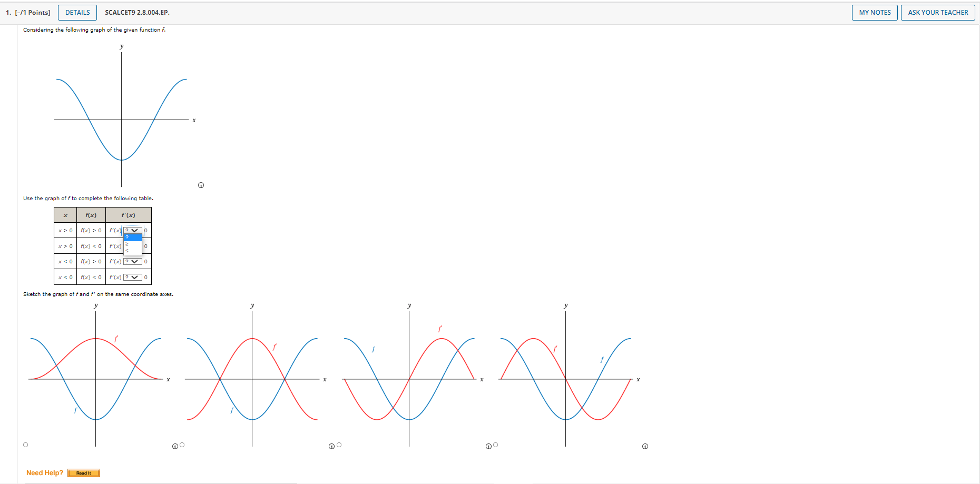Image resolution: width=980 pixels, height=484 pixels.
Task: Click the MY NOTES button
Action: coord(875,12)
